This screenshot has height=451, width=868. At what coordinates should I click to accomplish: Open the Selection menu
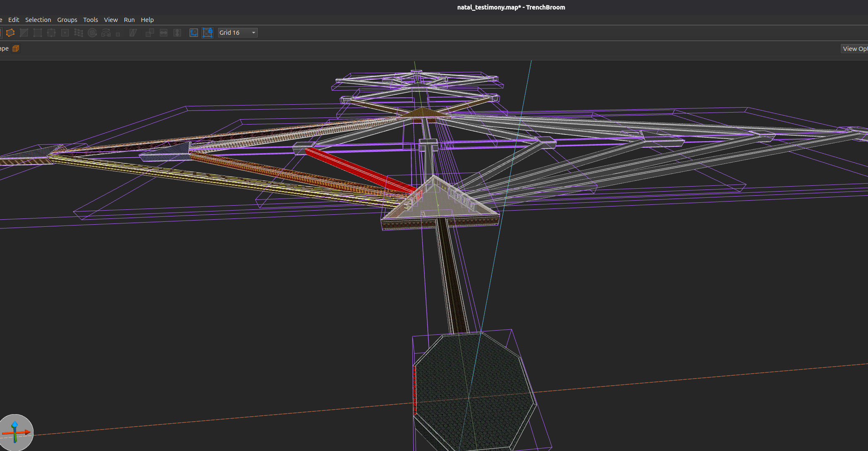click(x=38, y=20)
